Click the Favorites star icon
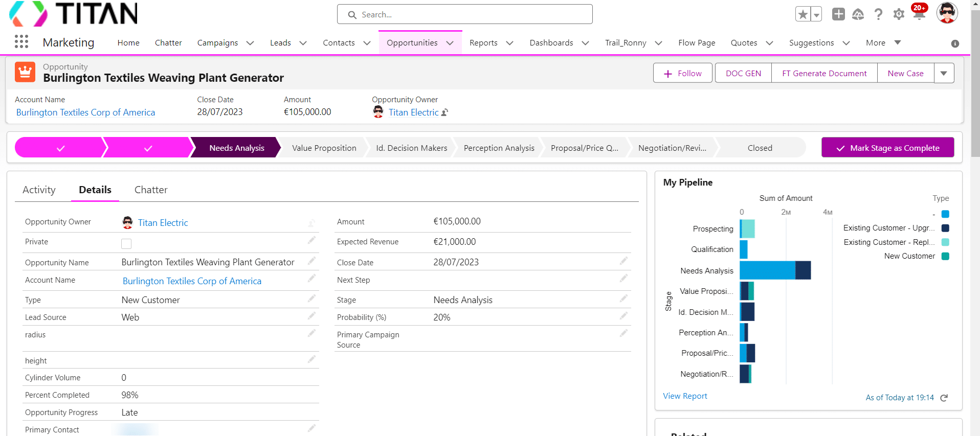Screen dimensions: 980x436 pos(803,14)
